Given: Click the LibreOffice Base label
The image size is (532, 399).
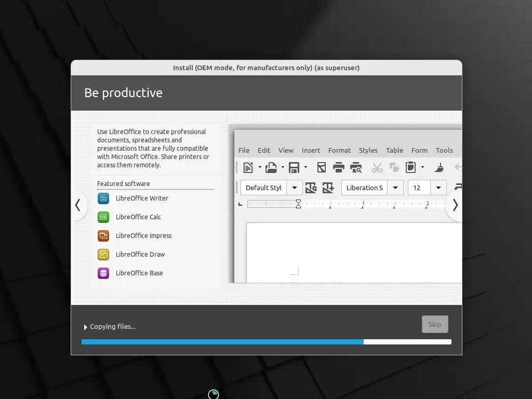Looking at the screenshot, I should 139,273.
